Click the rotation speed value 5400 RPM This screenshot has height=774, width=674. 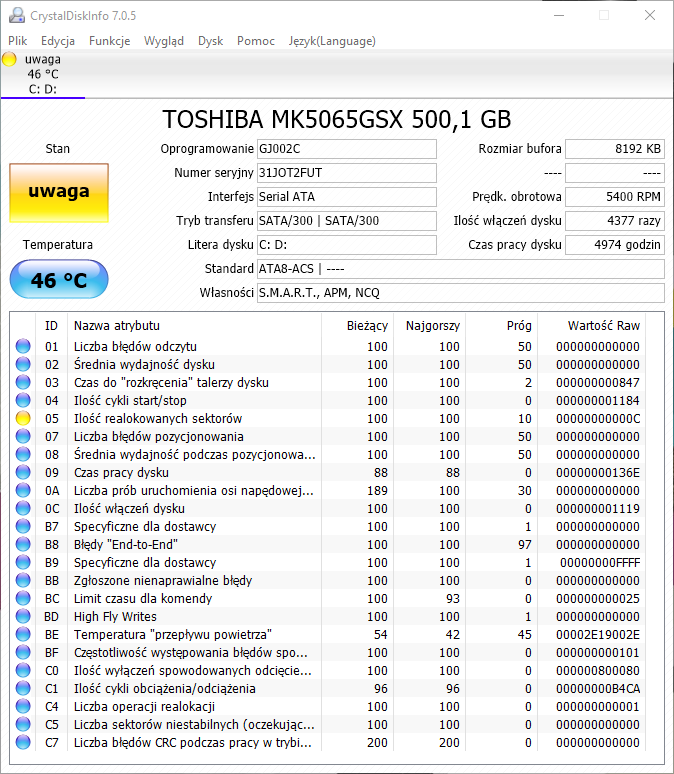click(615, 197)
